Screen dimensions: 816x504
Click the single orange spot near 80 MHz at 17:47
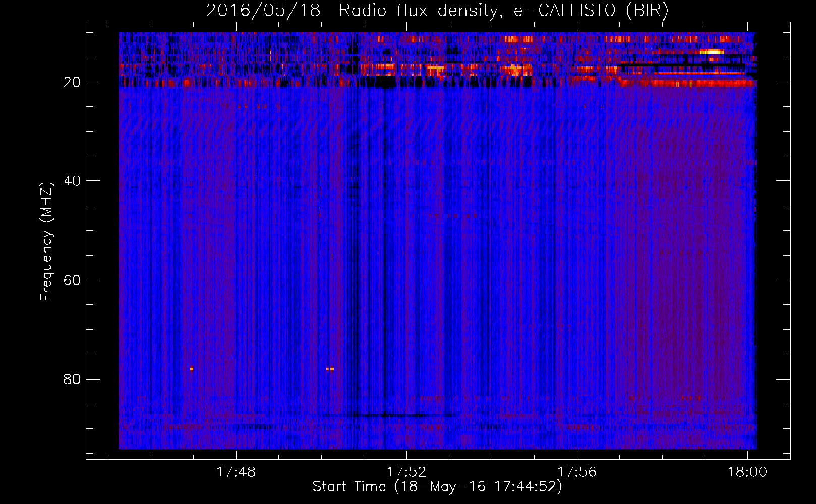point(192,369)
